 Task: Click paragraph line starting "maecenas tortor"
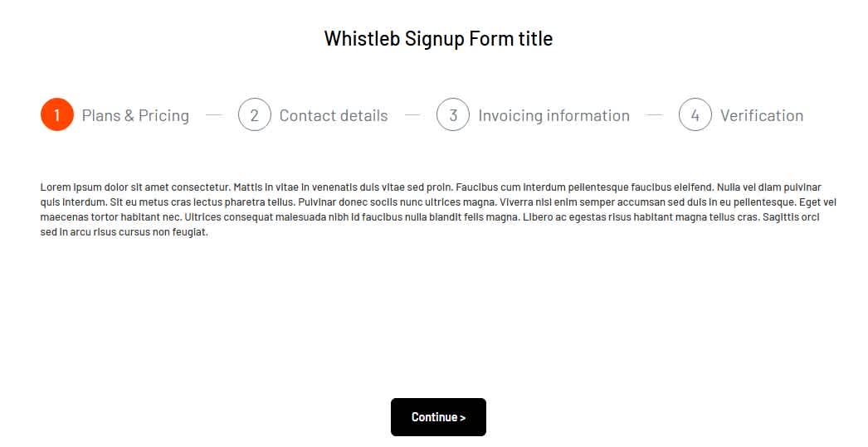click(430, 217)
